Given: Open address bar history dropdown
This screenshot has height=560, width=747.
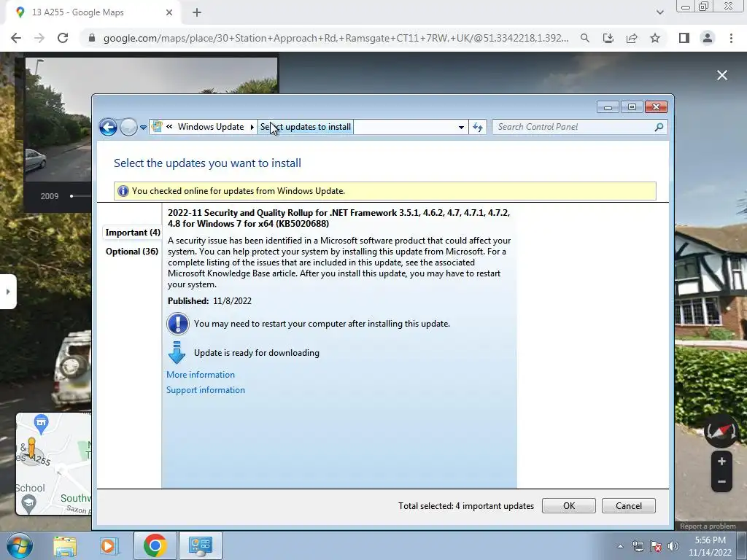Looking at the screenshot, I should 461,127.
